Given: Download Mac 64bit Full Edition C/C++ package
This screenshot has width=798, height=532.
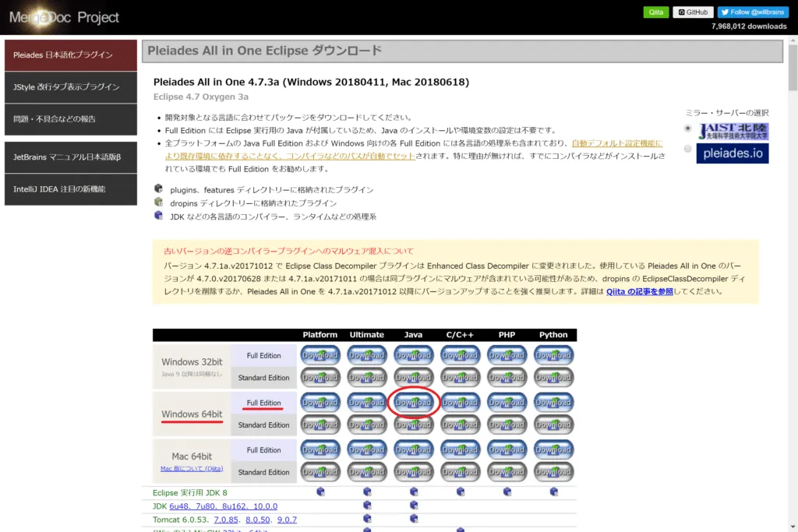Looking at the screenshot, I should coord(460,449).
